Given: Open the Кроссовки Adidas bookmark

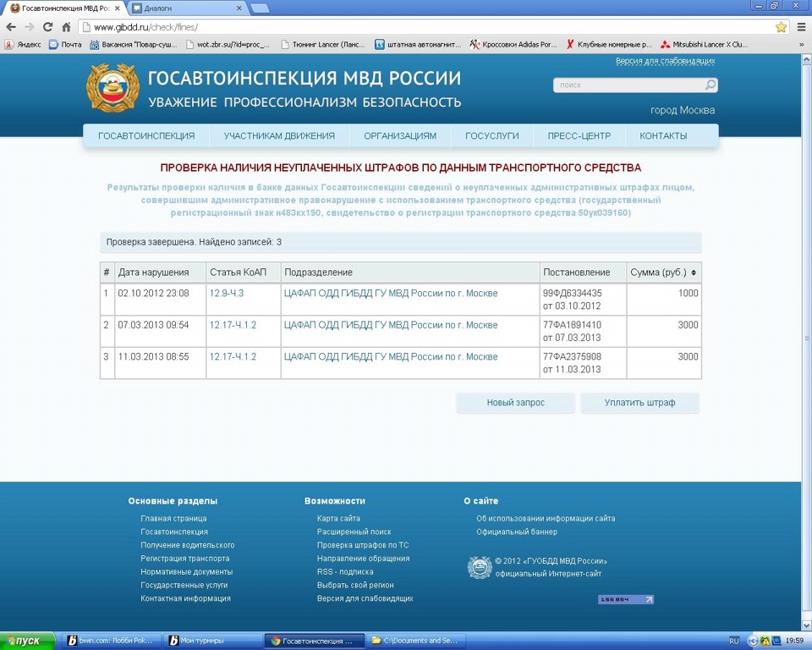Looking at the screenshot, I should (x=513, y=45).
